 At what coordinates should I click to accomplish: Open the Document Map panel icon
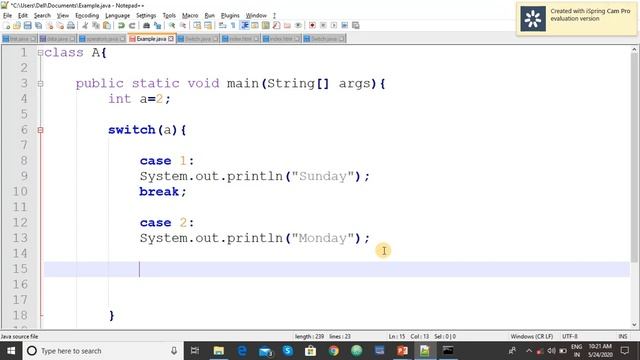266,25
